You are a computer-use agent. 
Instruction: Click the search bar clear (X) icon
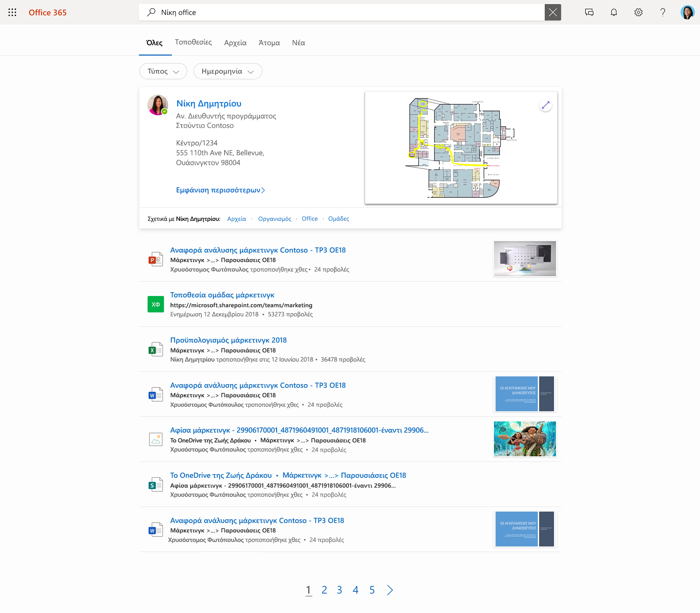point(552,11)
